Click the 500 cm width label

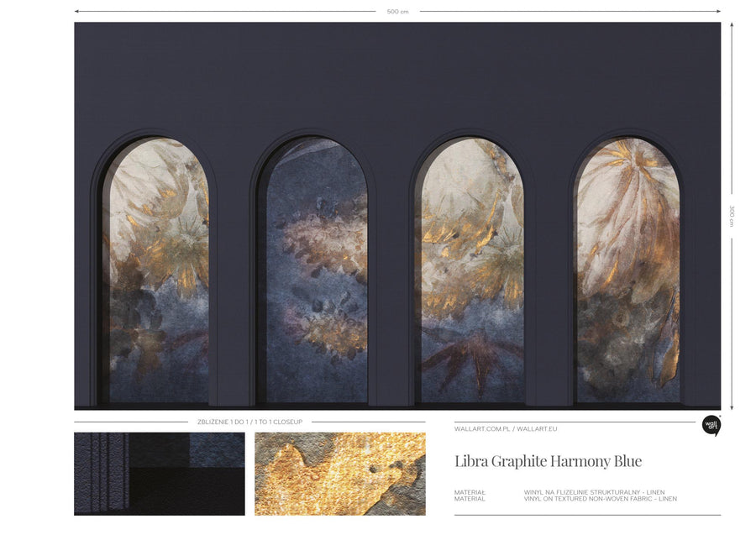pyautogui.click(x=398, y=12)
